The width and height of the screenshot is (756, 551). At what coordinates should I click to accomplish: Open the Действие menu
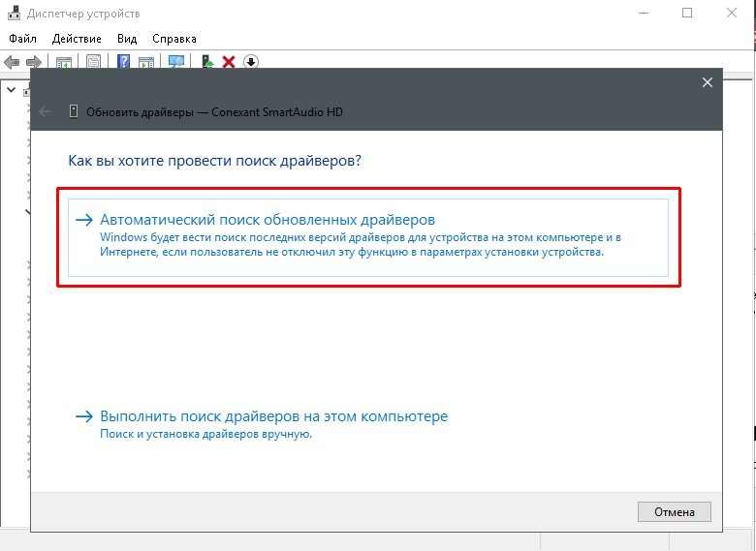tap(77, 39)
